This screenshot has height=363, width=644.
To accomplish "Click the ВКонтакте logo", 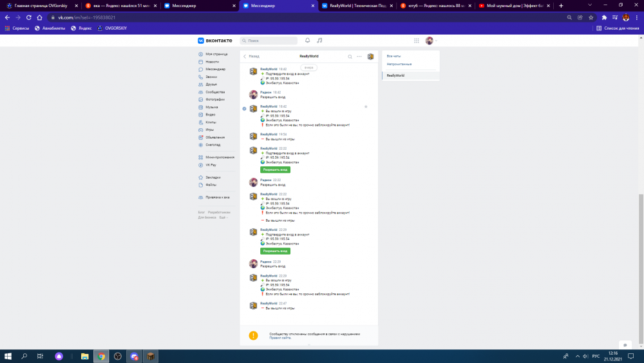I will point(215,41).
